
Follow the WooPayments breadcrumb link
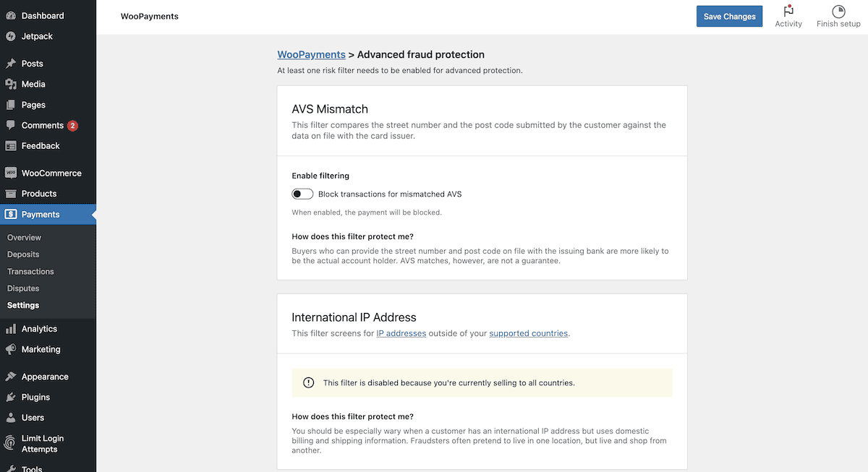pos(312,54)
